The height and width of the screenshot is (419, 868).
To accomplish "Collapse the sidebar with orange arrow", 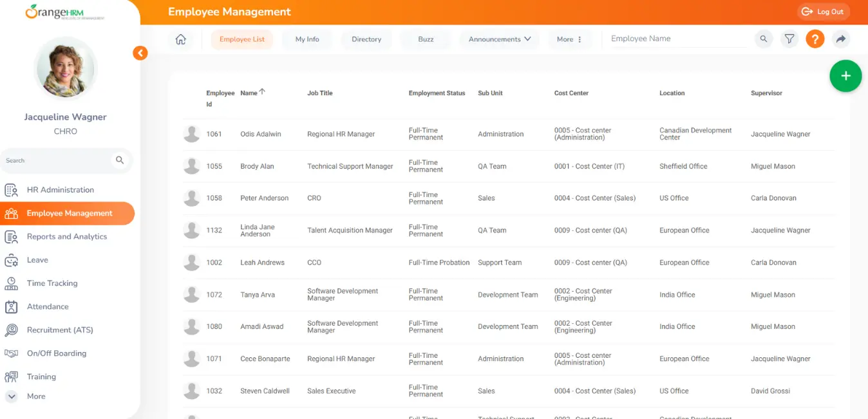I will click(140, 53).
